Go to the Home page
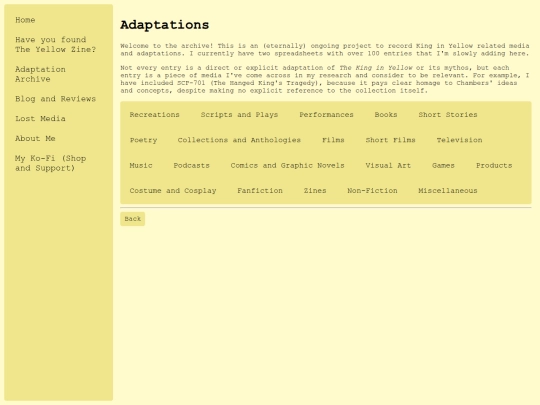Viewport: 540px width, 405px height. tap(25, 20)
